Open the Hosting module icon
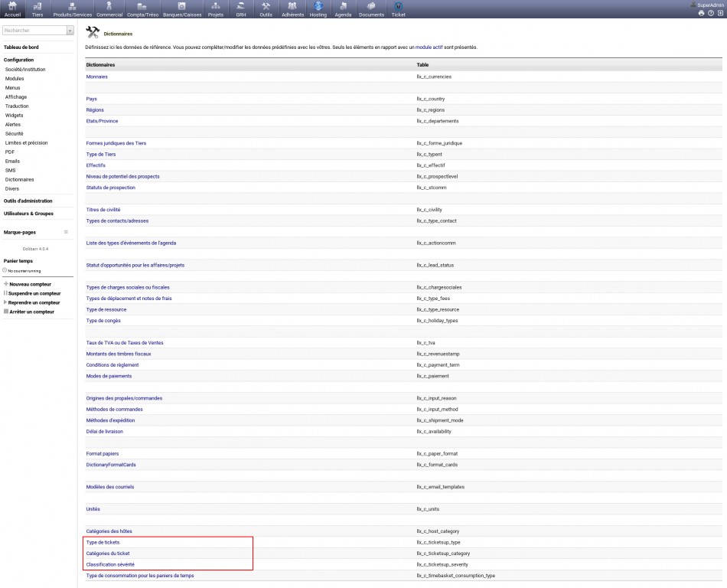Image resolution: width=727 pixels, height=588 pixels. [x=318, y=7]
